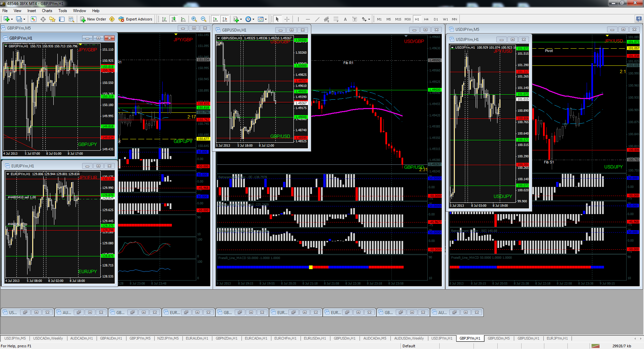
Task: Set timeframe to MN
Action: coord(454,19)
